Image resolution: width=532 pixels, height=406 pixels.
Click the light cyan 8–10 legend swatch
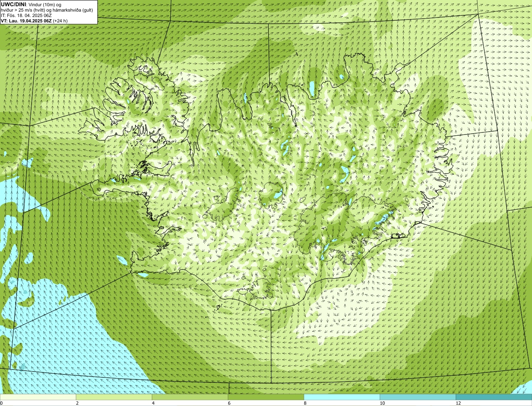[342, 397]
